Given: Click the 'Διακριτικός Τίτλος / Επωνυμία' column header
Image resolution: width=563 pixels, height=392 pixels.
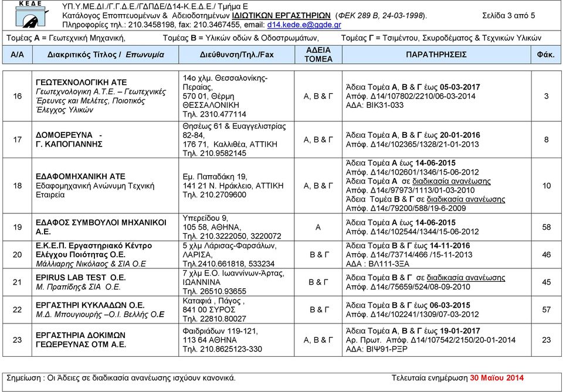Looking at the screenshot, I should pos(106,55).
